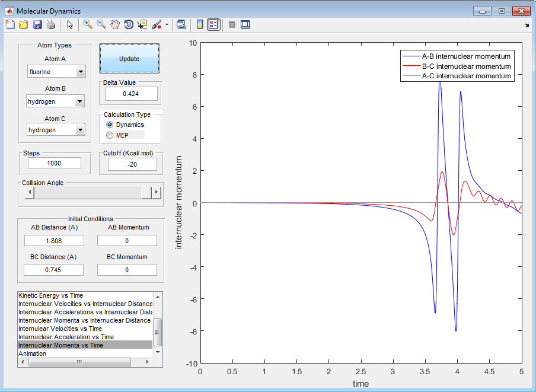Open a file with the folder icon
Viewport: 536px width, 392px height.
click(x=24, y=24)
